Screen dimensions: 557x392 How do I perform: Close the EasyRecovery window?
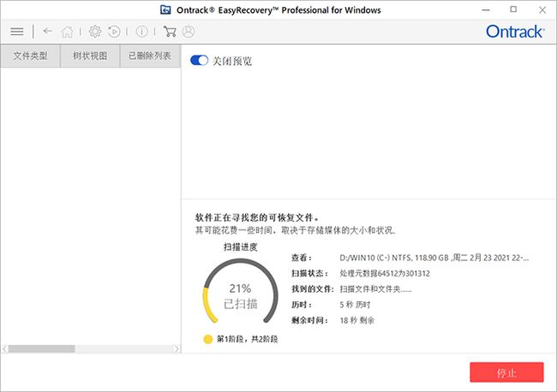pos(542,10)
